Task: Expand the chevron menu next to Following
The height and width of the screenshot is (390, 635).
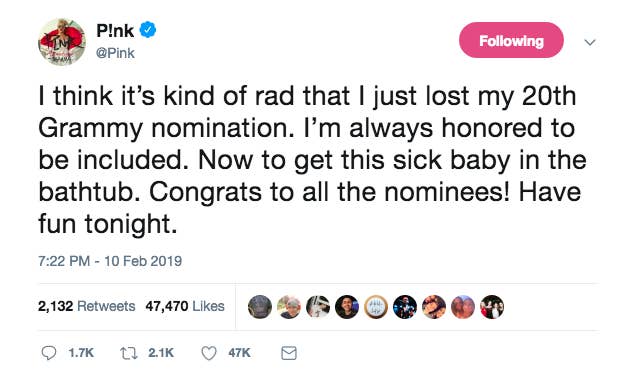Action: pos(590,42)
